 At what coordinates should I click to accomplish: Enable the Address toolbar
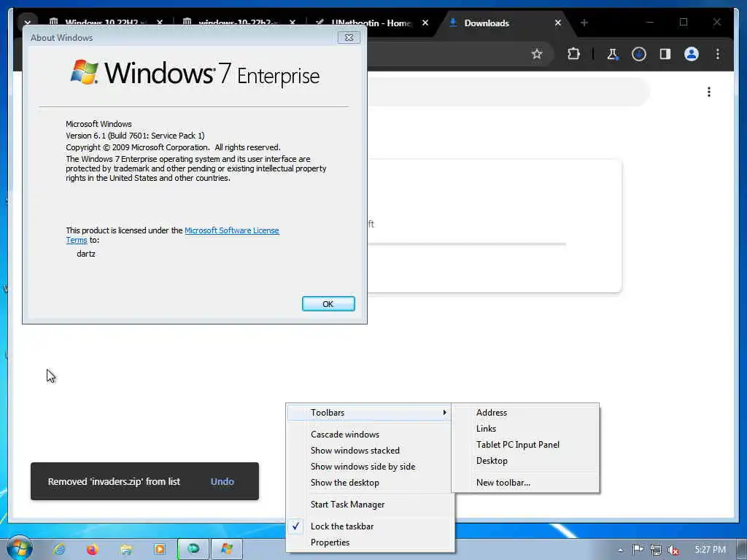(x=525, y=413)
